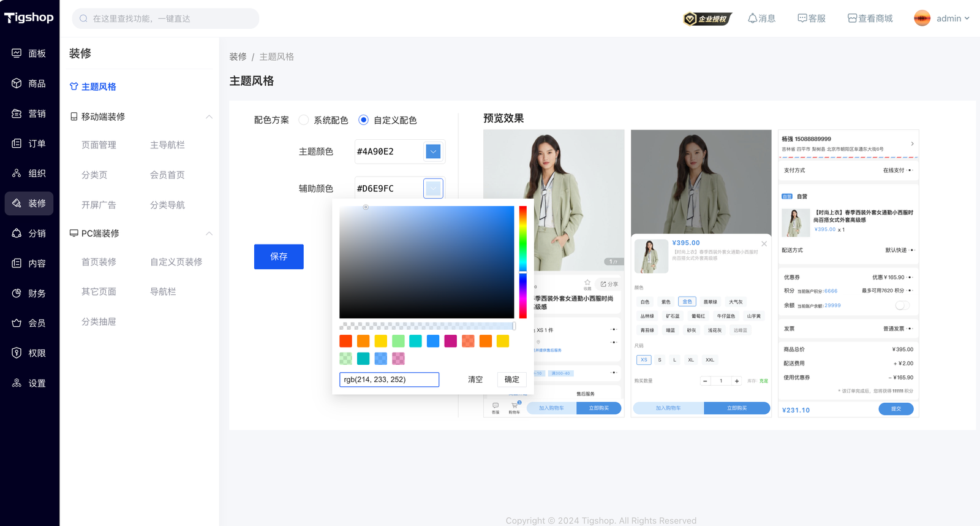
Task: Open 查看商城 store icon in header
Action: (x=852, y=18)
